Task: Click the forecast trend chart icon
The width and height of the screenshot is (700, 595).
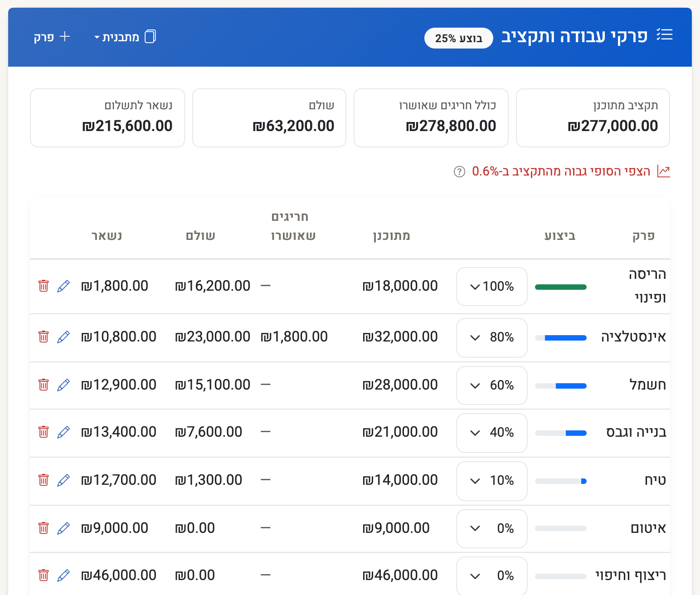Action: 664,171
